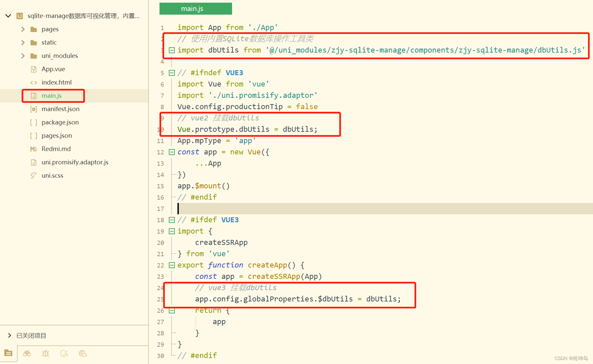Collapse the VUE3 ifdef code fold
Image resolution: width=593 pixels, height=364 pixels.
point(172,220)
